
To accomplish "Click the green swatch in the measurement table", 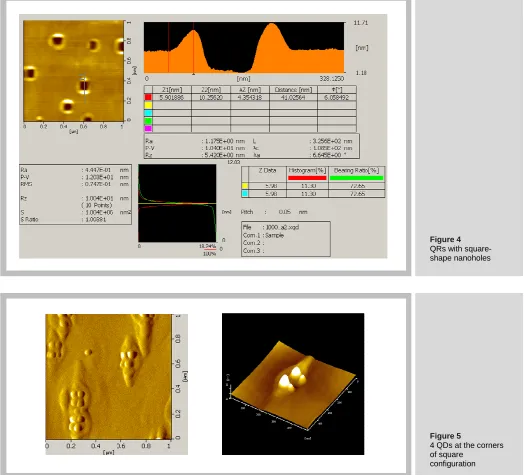I will coord(148,121).
